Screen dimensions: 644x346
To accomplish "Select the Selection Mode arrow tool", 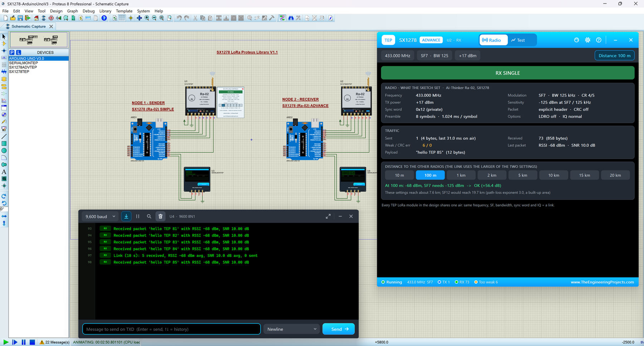I will pos(4,36).
